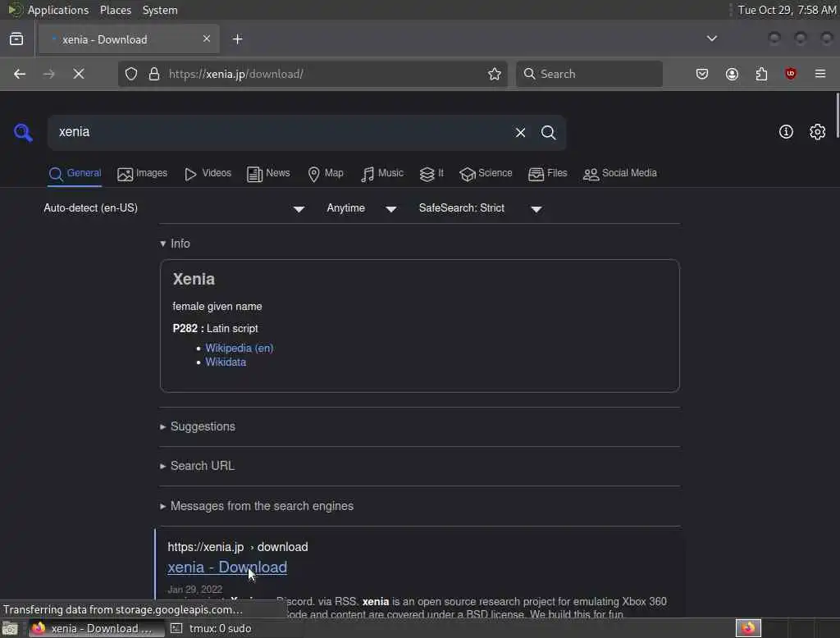The image size is (840, 638).
Task: Switch to Science category
Action: [x=486, y=174]
